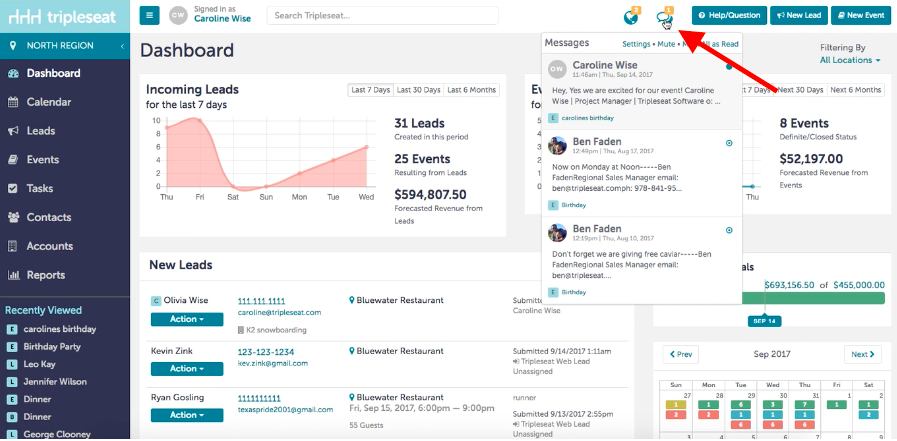Click the New Lead button

point(799,15)
